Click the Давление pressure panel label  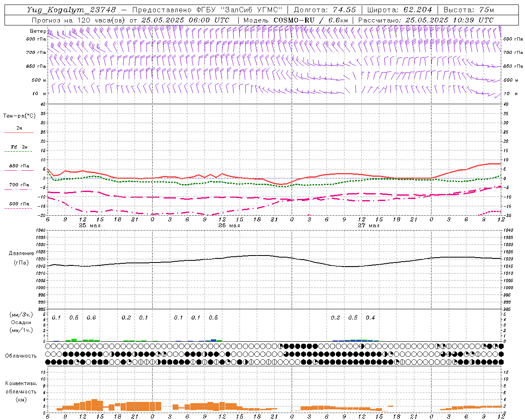(x=21, y=253)
